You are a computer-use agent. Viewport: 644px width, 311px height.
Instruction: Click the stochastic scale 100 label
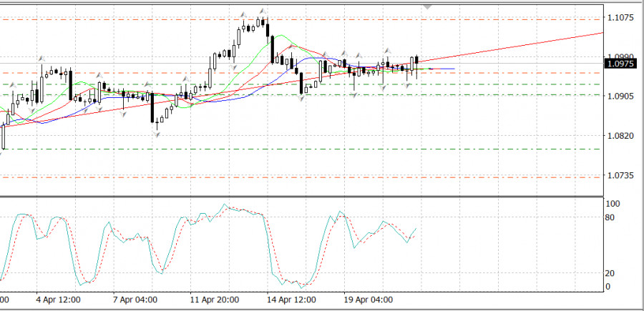(x=613, y=204)
